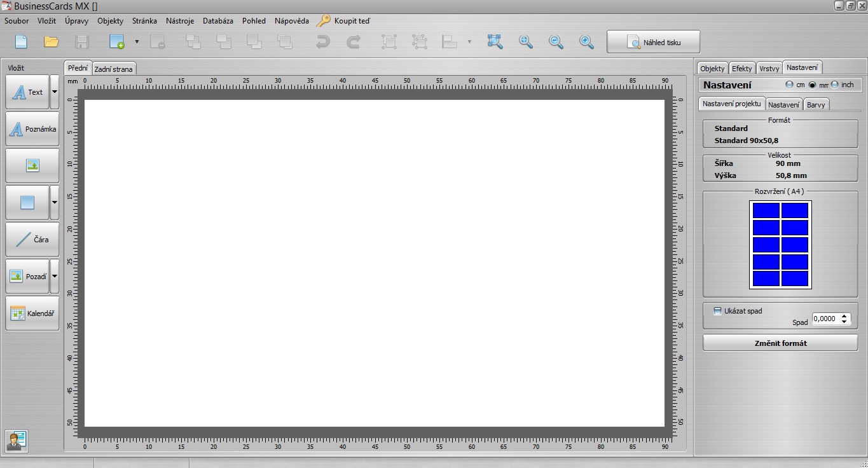The height and width of the screenshot is (468, 868).
Task: Open the Úpravy menu
Action: coord(76,21)
